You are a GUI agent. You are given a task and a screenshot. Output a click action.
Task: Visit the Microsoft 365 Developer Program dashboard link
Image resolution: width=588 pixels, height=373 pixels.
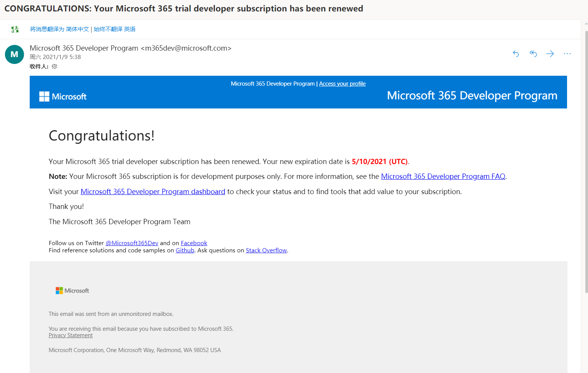(153, 191)
